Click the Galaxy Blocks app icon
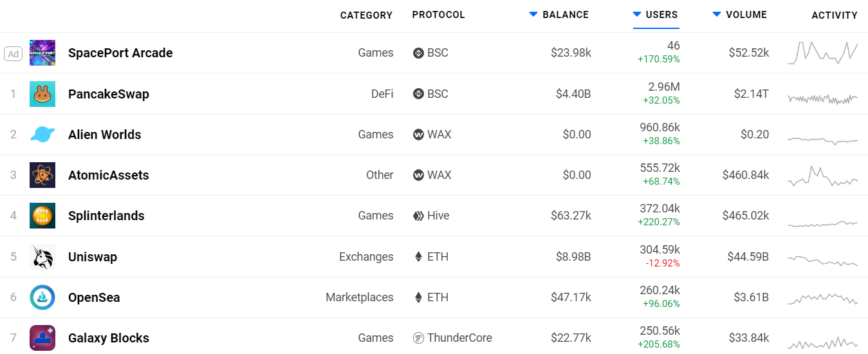Screen dimensions: 868x354 coord(42,338)
